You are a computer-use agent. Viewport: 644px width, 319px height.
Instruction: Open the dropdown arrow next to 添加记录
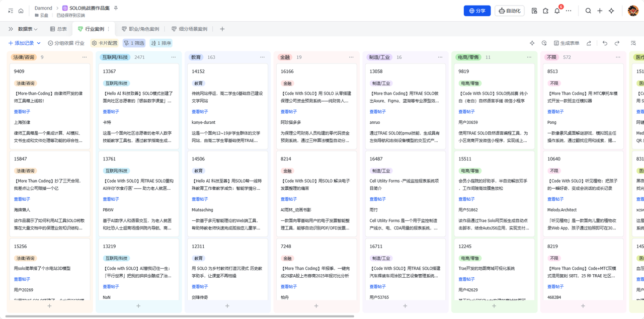(x=38, y=43)
